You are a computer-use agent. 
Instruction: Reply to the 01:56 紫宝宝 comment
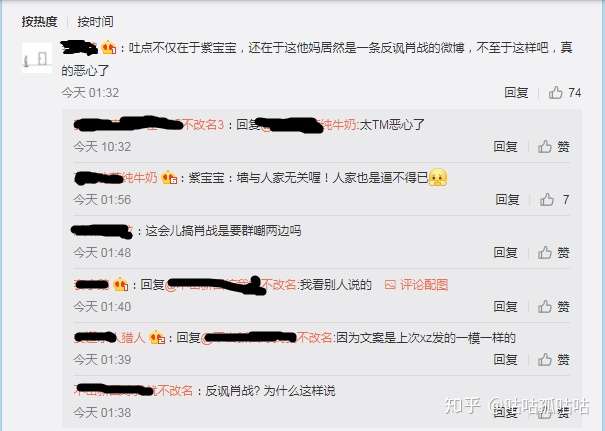pos(507,199)
